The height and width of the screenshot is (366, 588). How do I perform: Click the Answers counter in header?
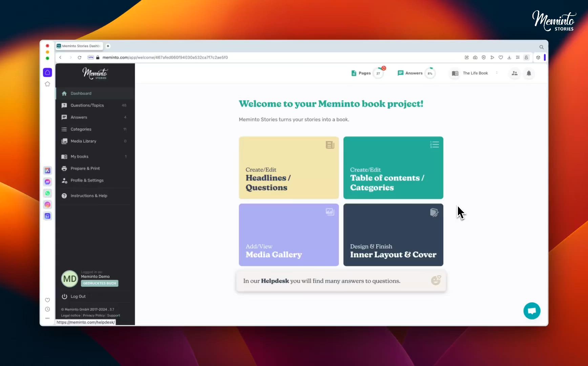pyautogui.click(x=410, y=73)
